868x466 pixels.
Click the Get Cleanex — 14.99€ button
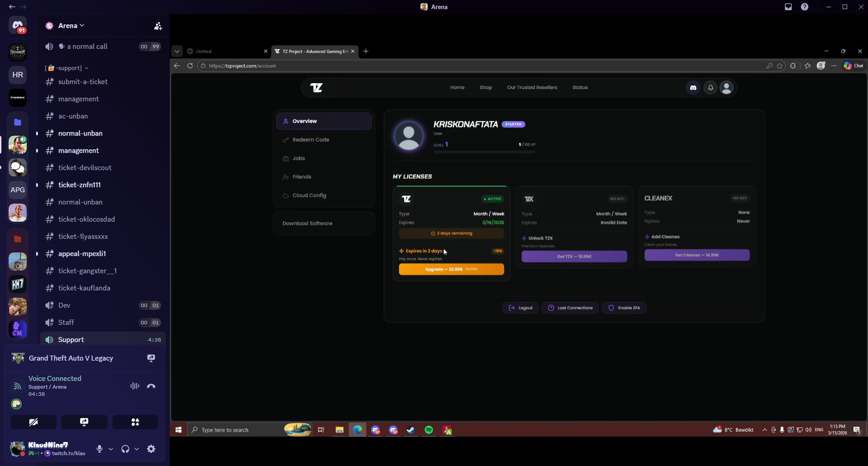click(697, 255)
